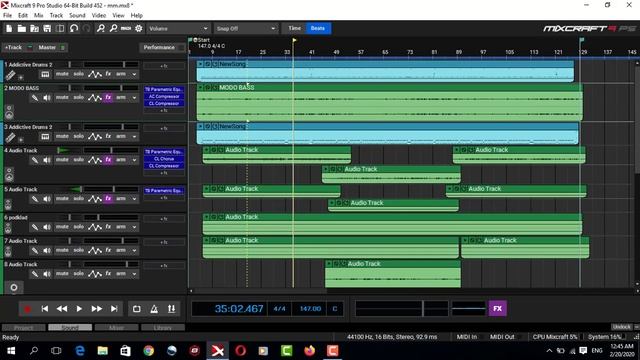
Task: Click the purple fx button on track 5 Audio Track
Action: (108, 199)
